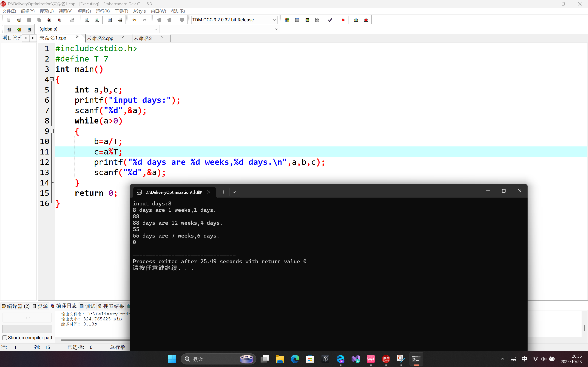
Task: Open Dev-C++ from the Windows taskbar
Action: (x=386, y=359)
